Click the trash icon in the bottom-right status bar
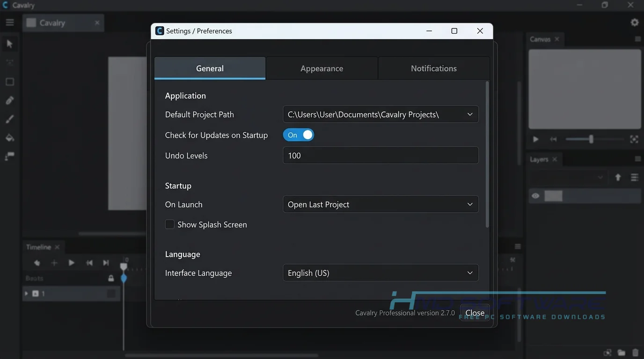 pos(635,352)
